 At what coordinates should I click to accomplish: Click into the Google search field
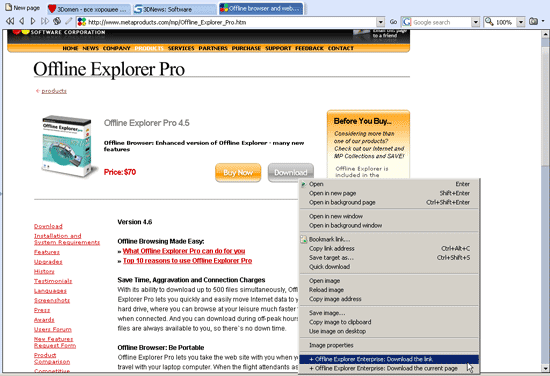point(441,22)
